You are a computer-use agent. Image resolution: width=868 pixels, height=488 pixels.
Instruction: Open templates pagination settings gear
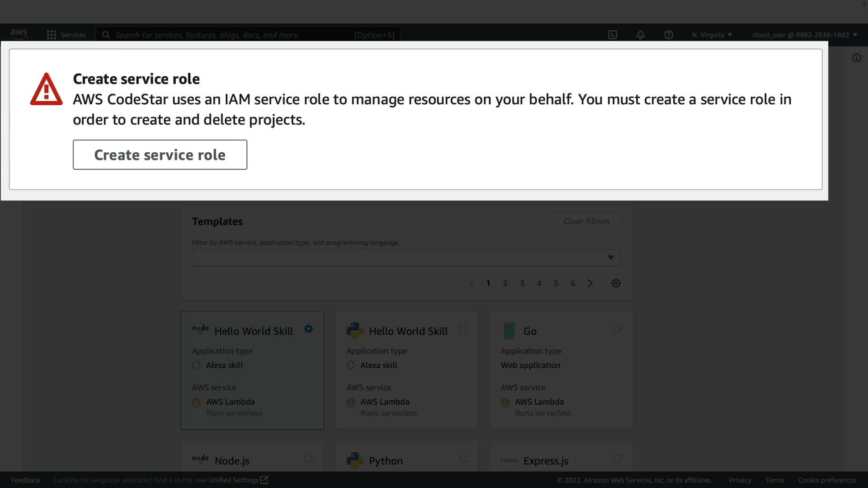616,283
